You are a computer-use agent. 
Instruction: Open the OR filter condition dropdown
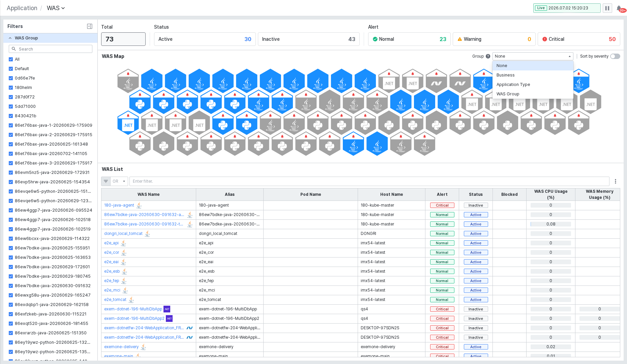119,181
